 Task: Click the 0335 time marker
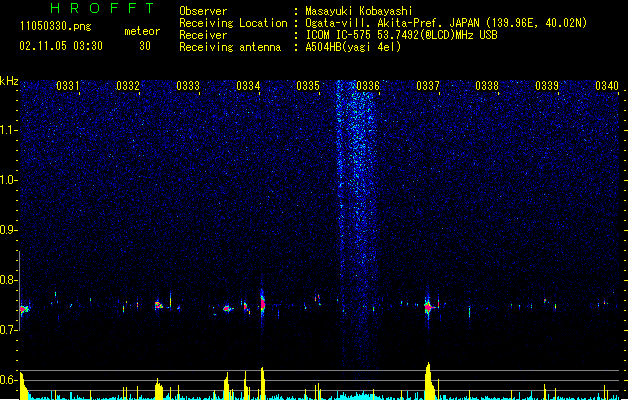click(308, 86)
